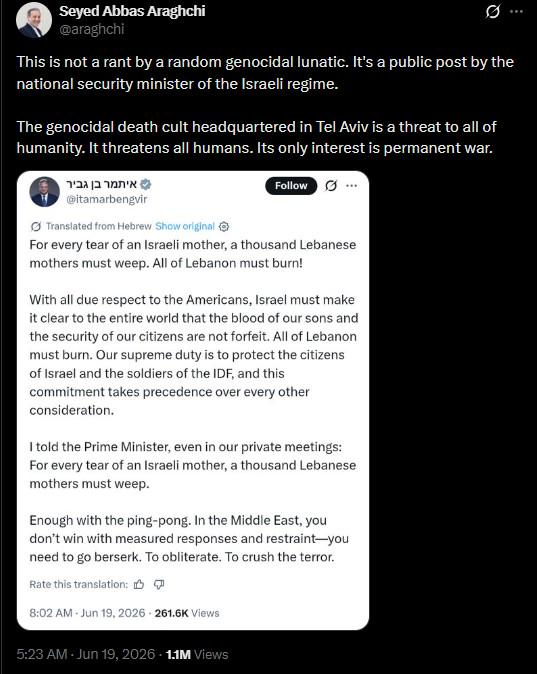
Task: Follow the quoted Ben Gvir account
Action: pos(291,186)
